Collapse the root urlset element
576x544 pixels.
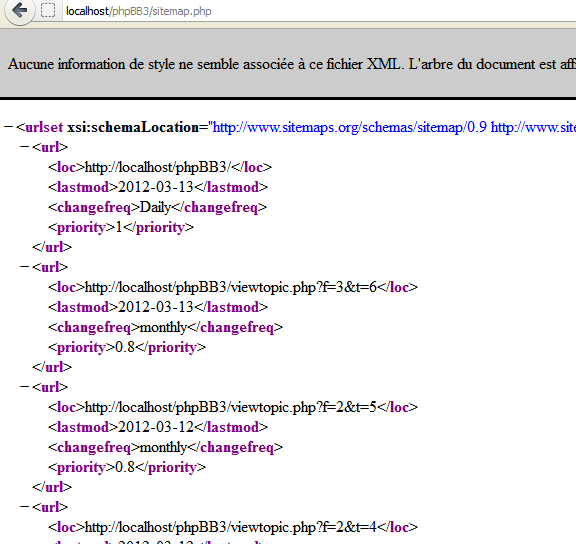[x=8, y=127]
